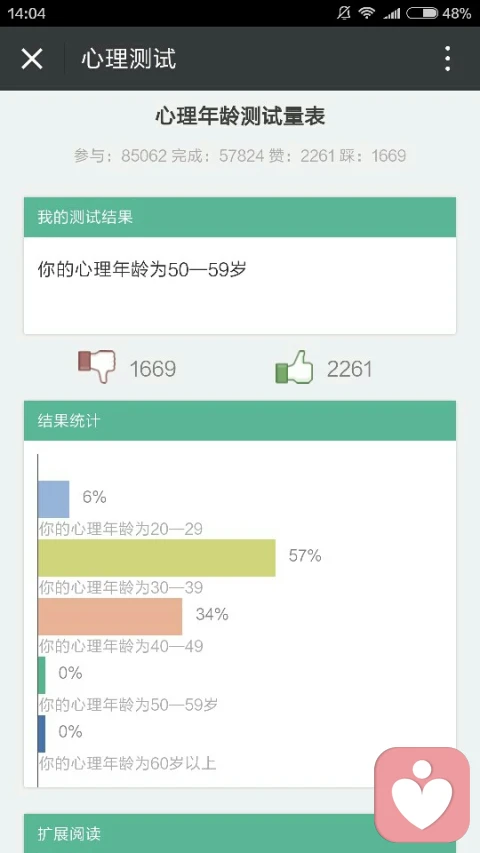
Task: Close the 心理测试 page with X icon
Action: point(32,59)
